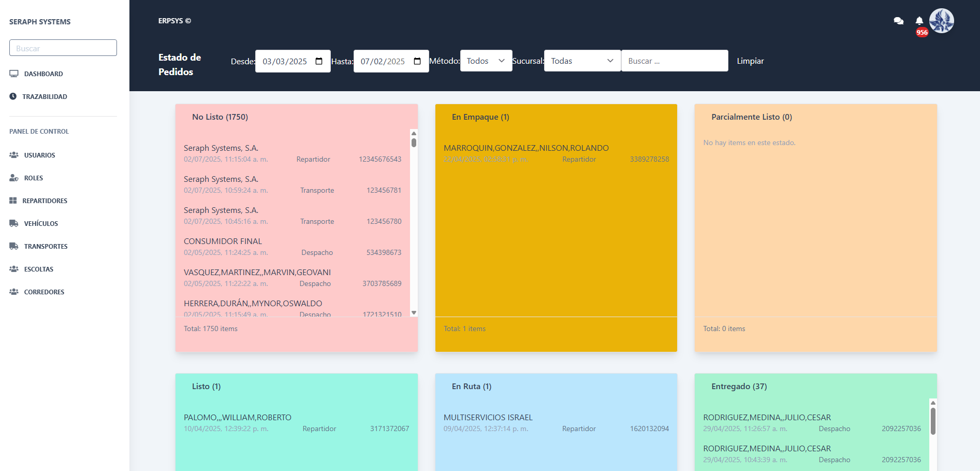Image resolution: width=980 pixels, height=471 pixels.
Task: Open the chat messages icon
Action: click(898, 21)
